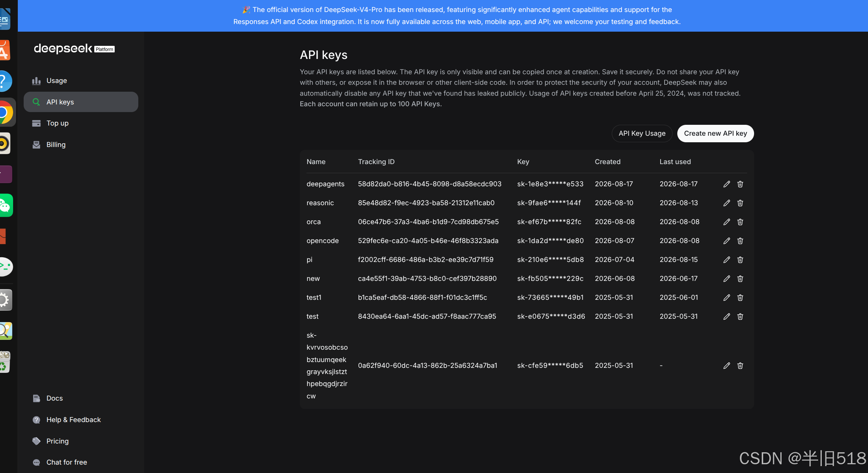
Task: Click the Name column header
Action: [x=316, y=162]
